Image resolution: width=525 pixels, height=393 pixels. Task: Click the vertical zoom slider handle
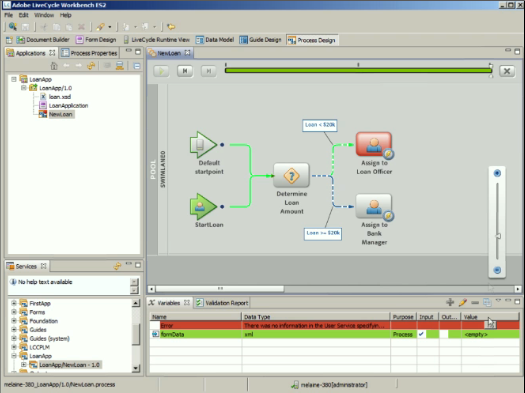coord(498,236)
